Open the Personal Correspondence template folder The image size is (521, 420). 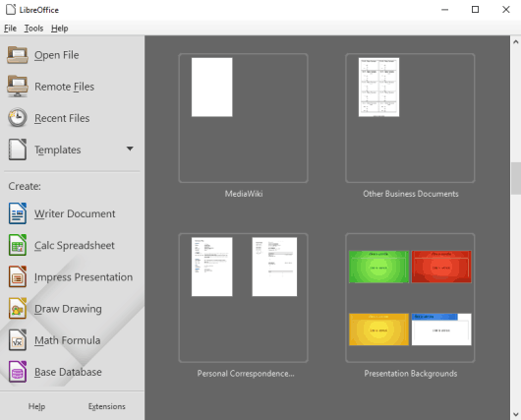coord(243,298)
